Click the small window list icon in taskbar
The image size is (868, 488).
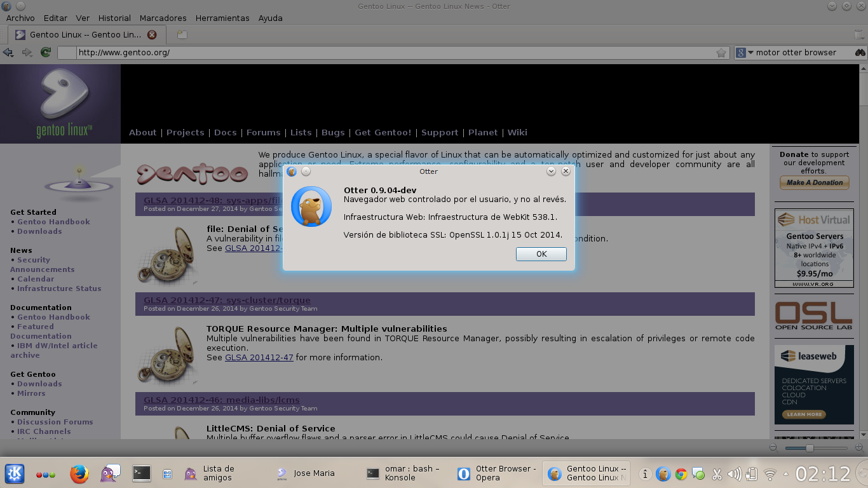(167, 474)
